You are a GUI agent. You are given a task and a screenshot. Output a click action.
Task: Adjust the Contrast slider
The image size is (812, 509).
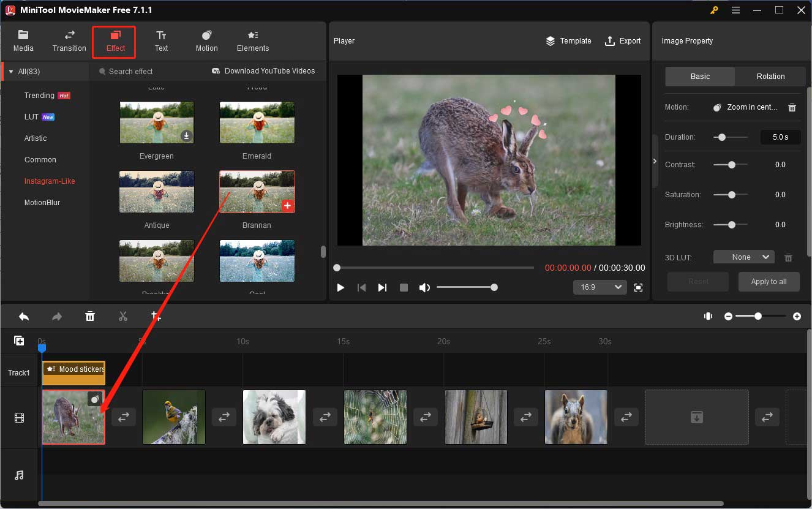[x=731, y=164]
